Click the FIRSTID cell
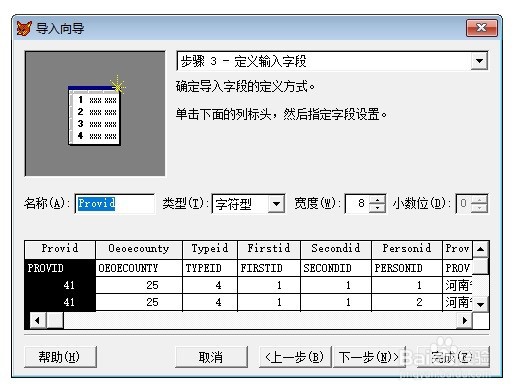The image size is (520, 392). coord(269,268)
